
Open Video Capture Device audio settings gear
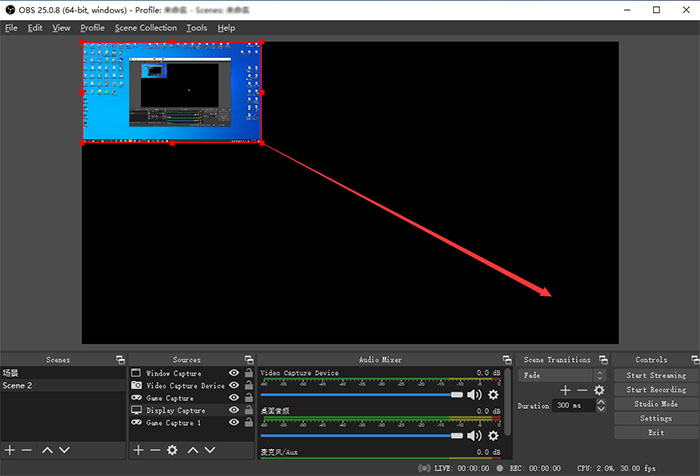pos(493,395)
